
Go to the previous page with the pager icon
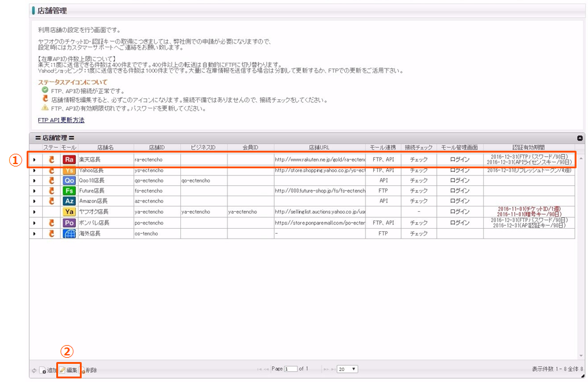click(266, 369)
